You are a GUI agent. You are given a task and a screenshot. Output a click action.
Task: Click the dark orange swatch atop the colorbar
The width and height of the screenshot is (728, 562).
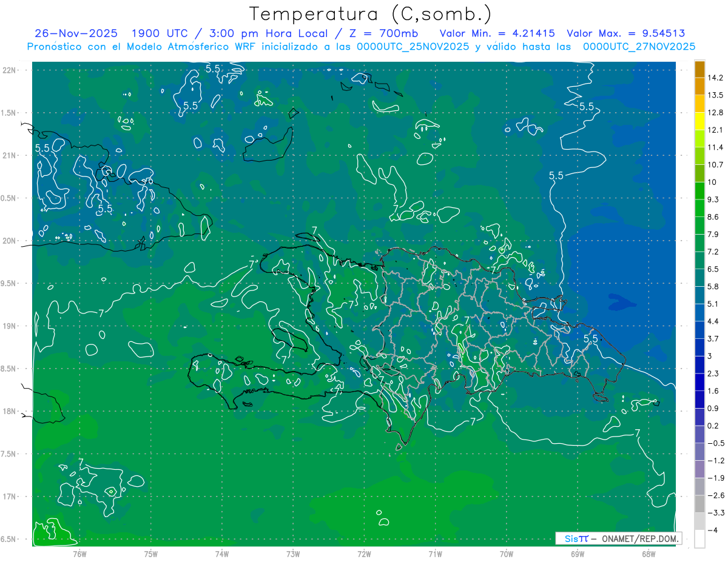[x=699, y=69]
